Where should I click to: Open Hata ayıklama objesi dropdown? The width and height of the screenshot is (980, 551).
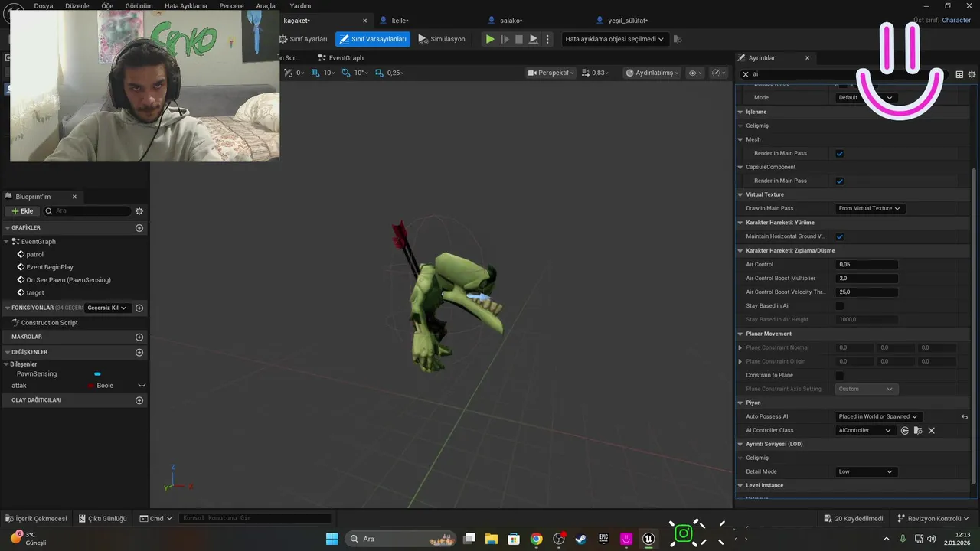point(615,39)
